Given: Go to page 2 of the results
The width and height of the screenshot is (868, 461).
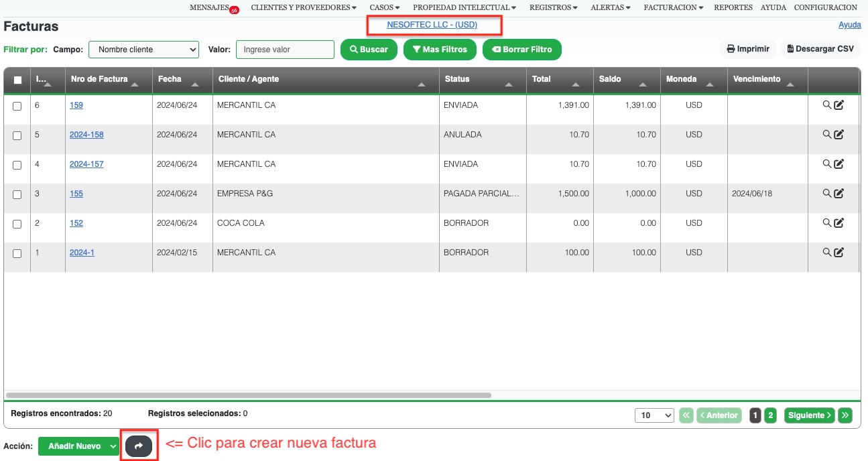Looking at the screenshot, I should point(769,415).
